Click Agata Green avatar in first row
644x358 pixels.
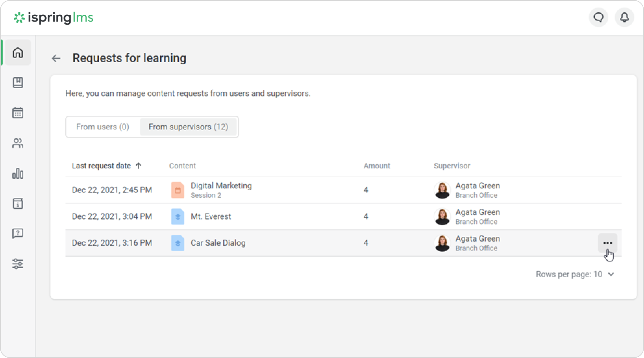pyautogui.click(x=442, y=190)
